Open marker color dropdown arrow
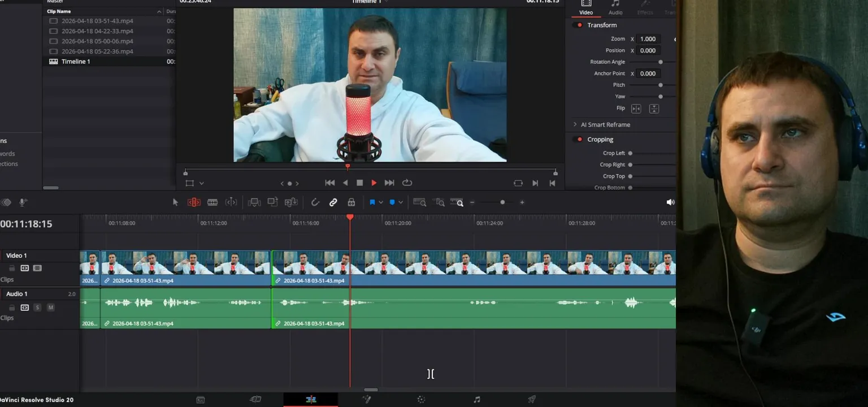The height and width of the screenshot is (407, 868). click(401, 202)
